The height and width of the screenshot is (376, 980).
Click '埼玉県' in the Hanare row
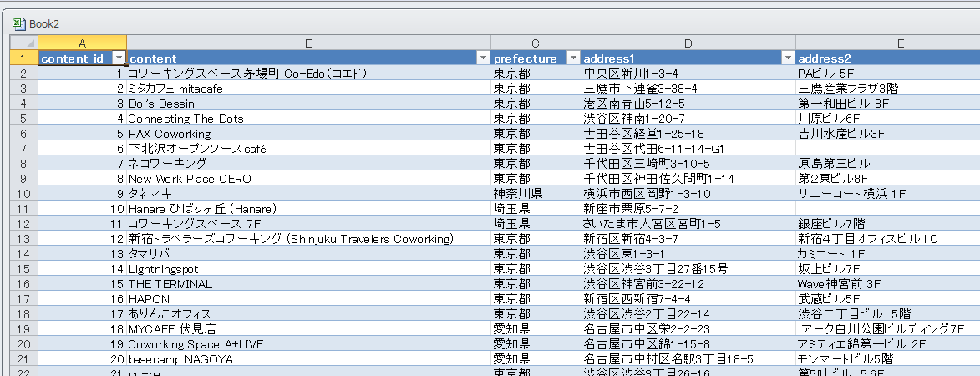pos(536,208)
